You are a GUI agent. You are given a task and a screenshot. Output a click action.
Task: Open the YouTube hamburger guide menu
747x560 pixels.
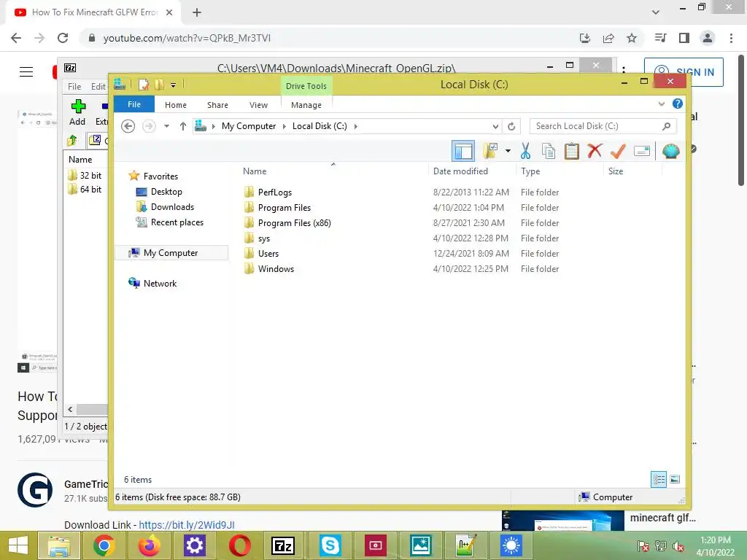click(x=26, y=72)
